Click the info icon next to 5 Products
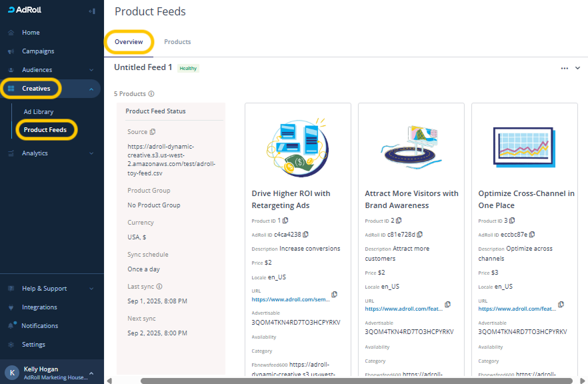This screenshot has width=588, height=384. (151, 94)
